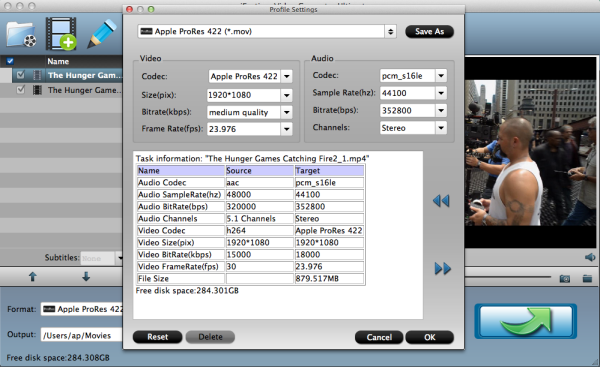This screenshot has height=367, width=600.
Task: Click the add video film icon
Action: [x=61, y=34]
